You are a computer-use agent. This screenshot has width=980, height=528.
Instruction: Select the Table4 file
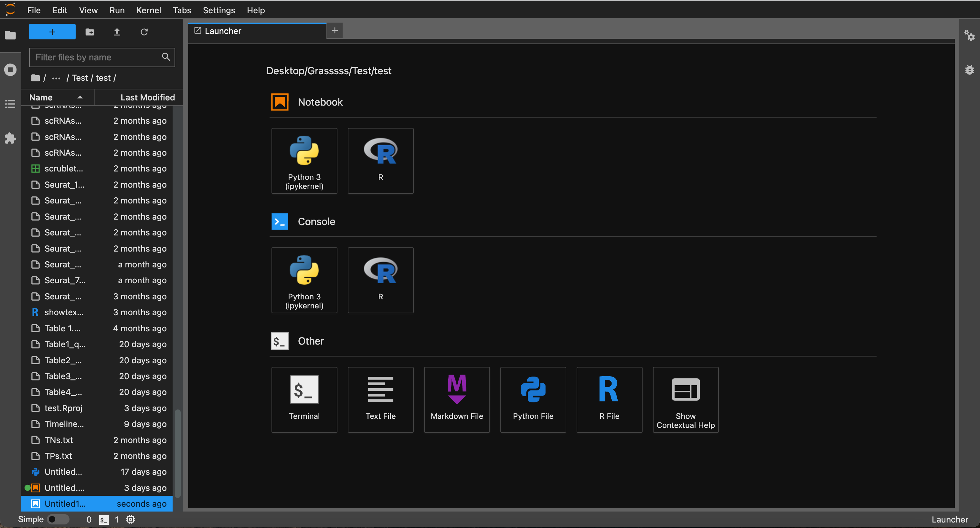click(97, 392)
